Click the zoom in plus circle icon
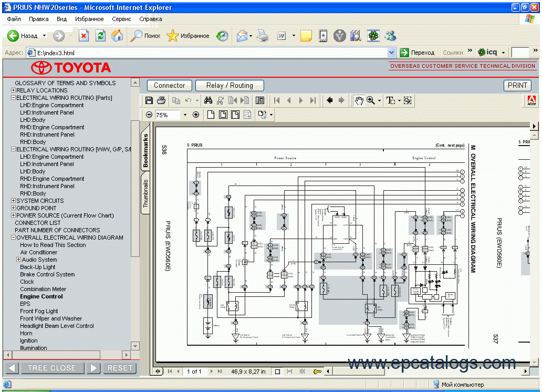 (196, 115)
